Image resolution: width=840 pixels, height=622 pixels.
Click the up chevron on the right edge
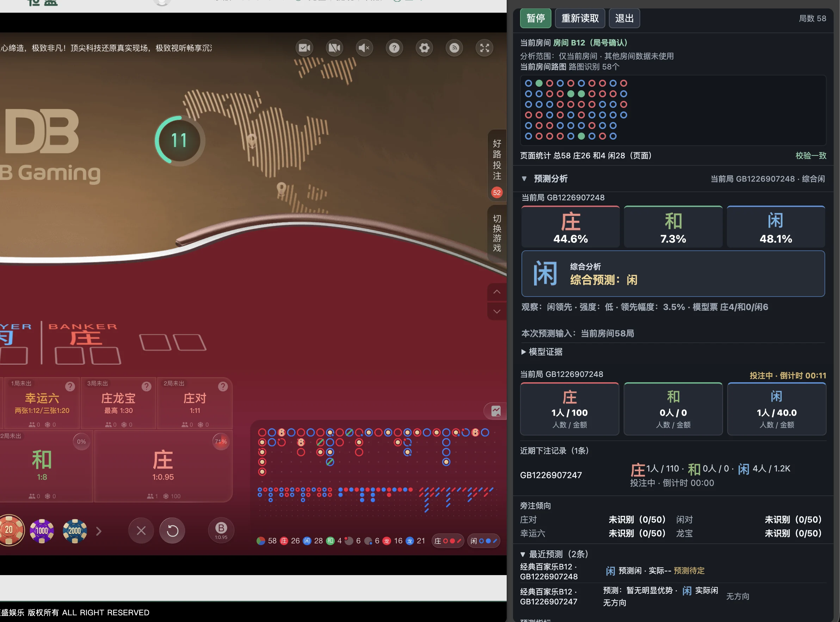click(497, 292)
